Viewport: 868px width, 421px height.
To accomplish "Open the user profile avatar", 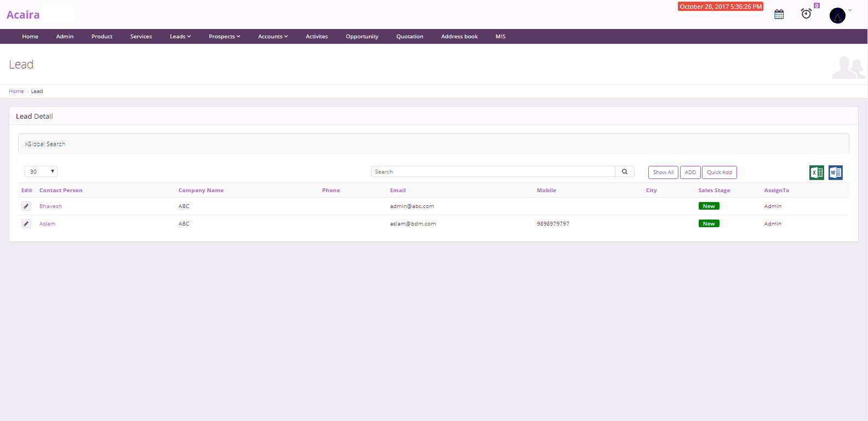I will 837,15.
